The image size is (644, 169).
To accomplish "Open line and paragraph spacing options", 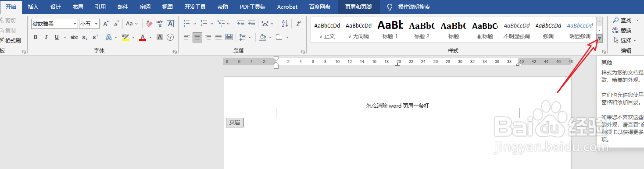I will (x=243, y=37).
